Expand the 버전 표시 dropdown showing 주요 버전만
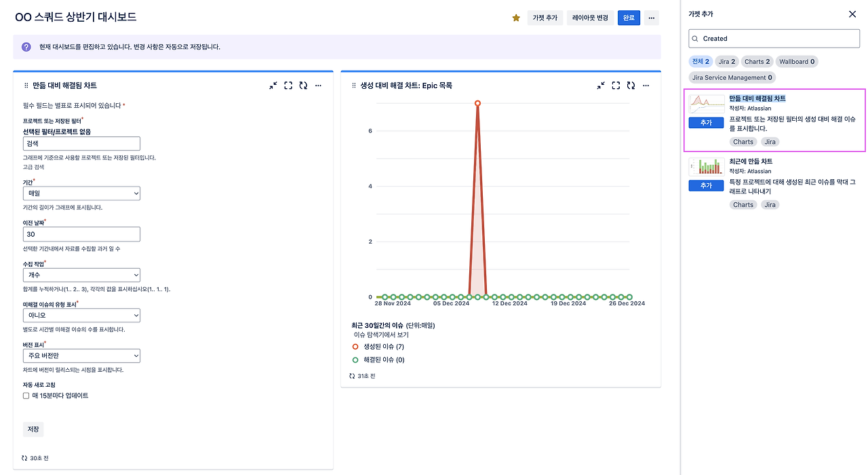The width and height of the screenshot is (868, 475). (x=81, y=356)
